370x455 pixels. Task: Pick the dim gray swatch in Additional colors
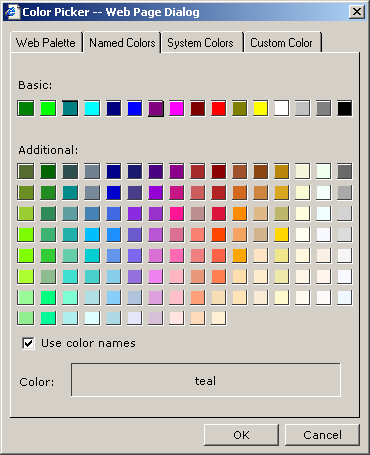point(344,171)
